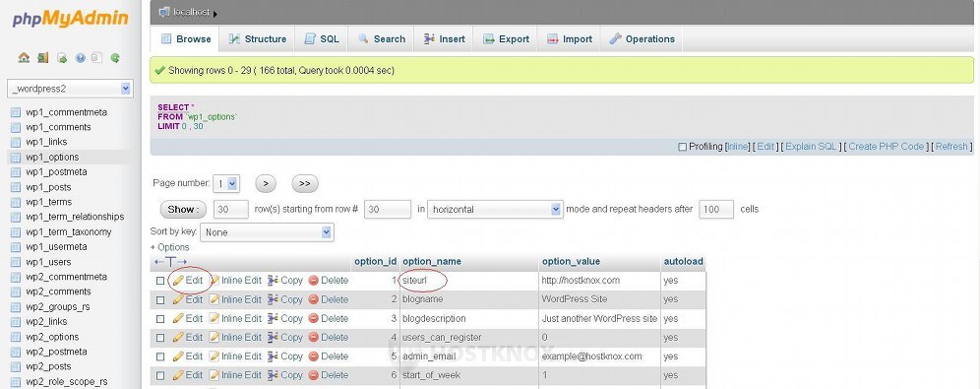Click the number of rows input field
The height and width of the screenshot is (389, 980).
pos(231,210)
